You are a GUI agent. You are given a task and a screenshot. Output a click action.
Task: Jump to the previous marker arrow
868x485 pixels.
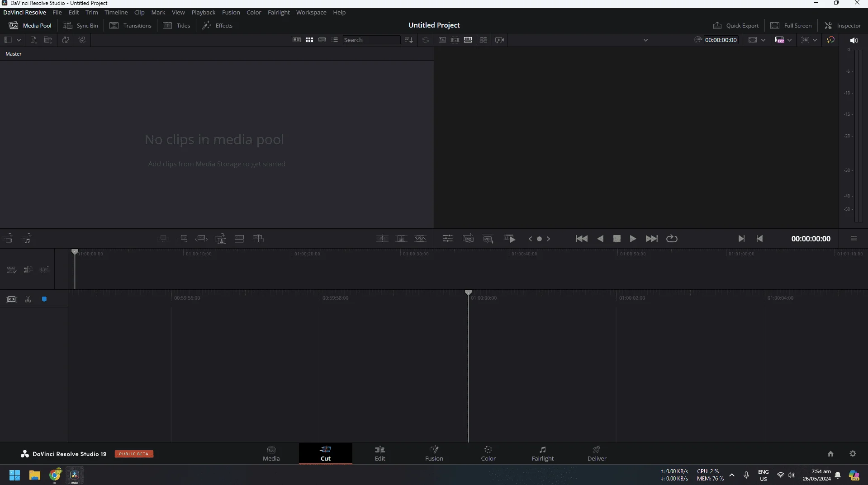pyautogui.click(x=530, y=239)
